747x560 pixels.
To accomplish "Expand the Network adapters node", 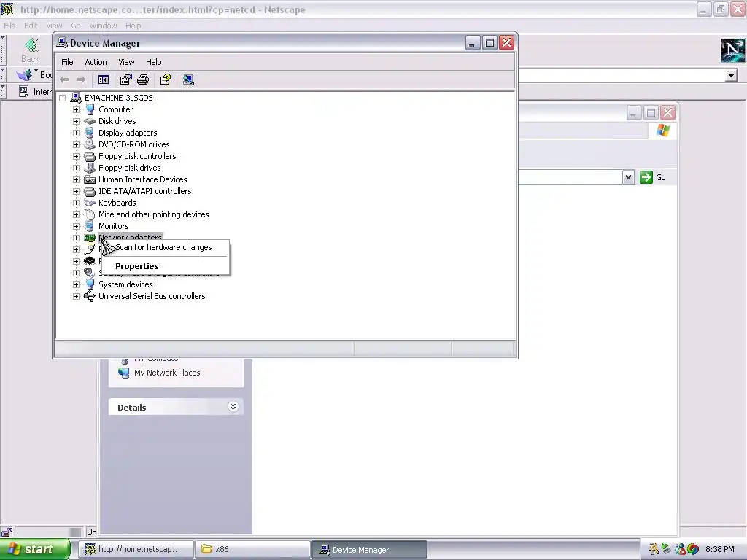I will click(76, 238).
